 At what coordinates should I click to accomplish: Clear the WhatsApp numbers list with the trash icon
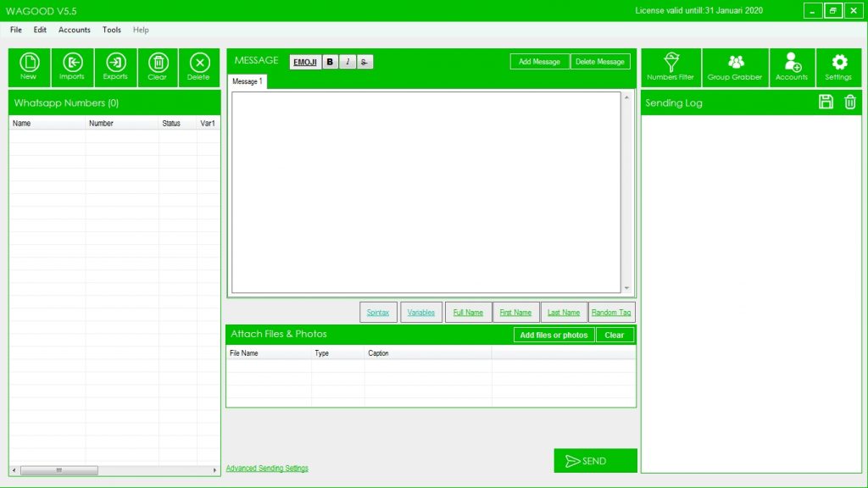tap(158, 66)
